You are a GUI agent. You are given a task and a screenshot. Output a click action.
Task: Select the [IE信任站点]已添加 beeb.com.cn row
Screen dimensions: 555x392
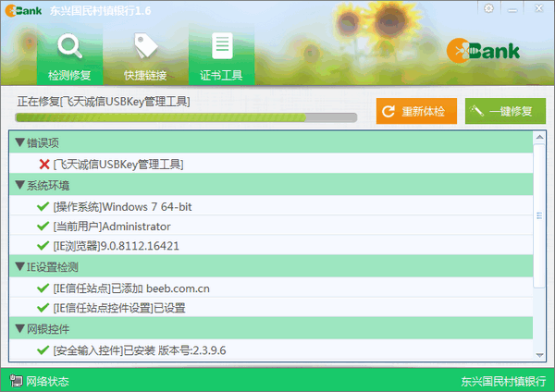271,288
